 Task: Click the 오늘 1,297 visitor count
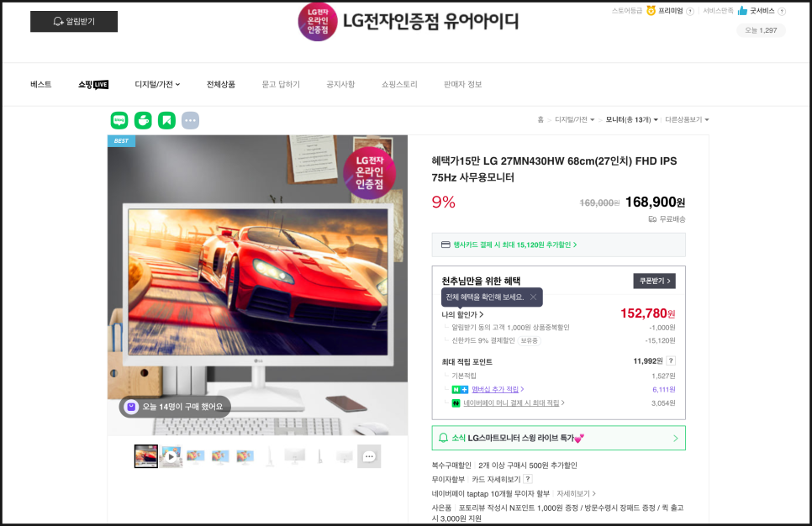coord(761,30)
